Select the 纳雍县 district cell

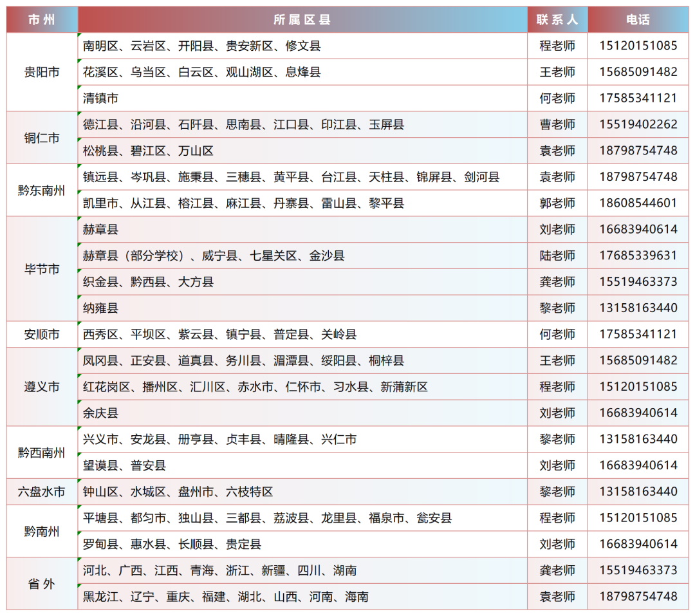[101, 308]
